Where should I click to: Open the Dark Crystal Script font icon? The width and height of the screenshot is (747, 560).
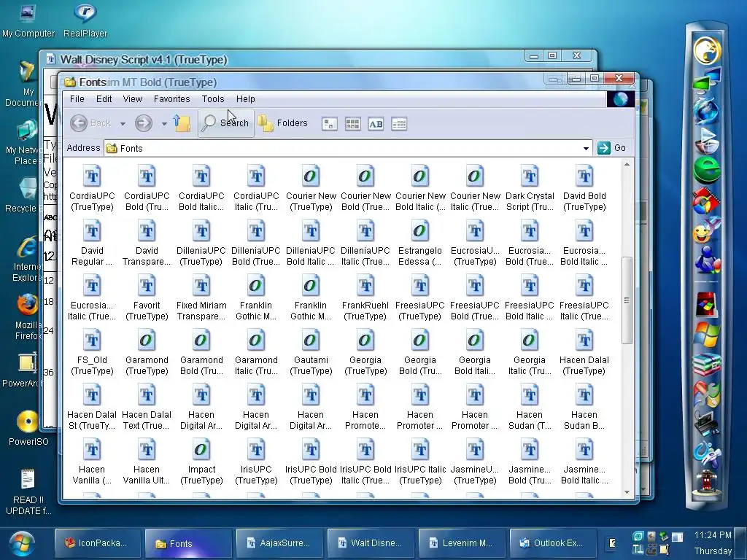[x=530, y=189]
